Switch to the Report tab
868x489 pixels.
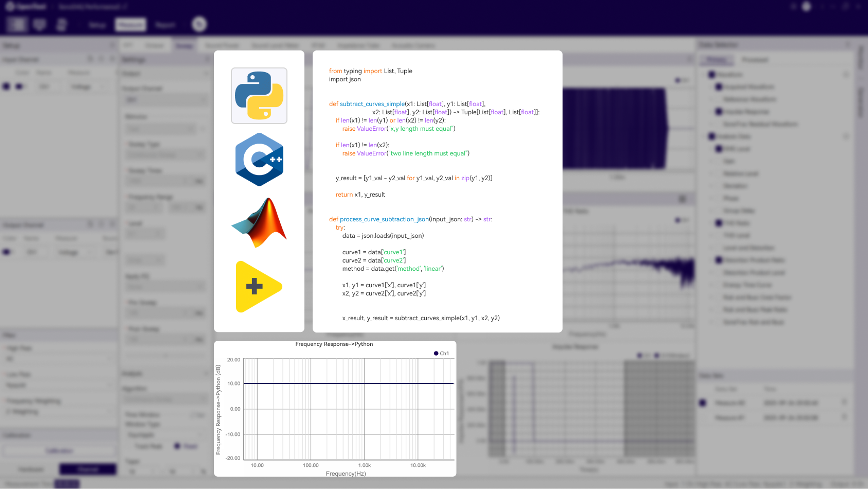coord(165,25)
